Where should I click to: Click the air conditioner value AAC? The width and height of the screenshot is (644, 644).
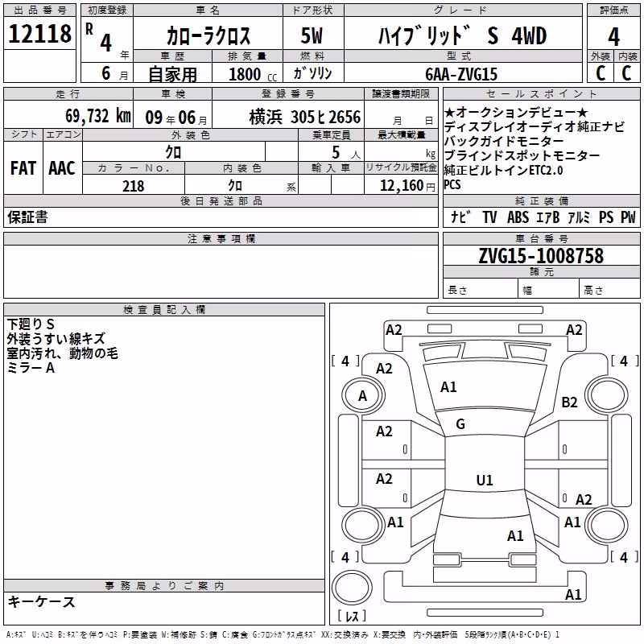62,168
